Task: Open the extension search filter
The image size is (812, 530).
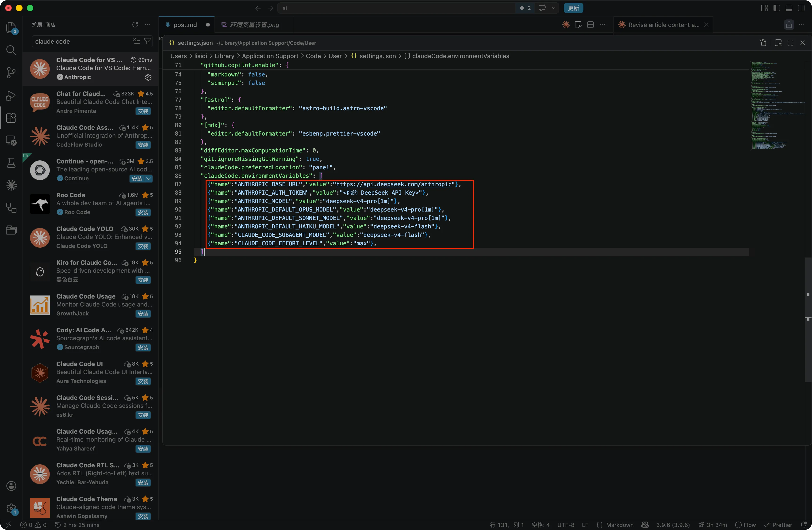Action: [x=147, y=41]
